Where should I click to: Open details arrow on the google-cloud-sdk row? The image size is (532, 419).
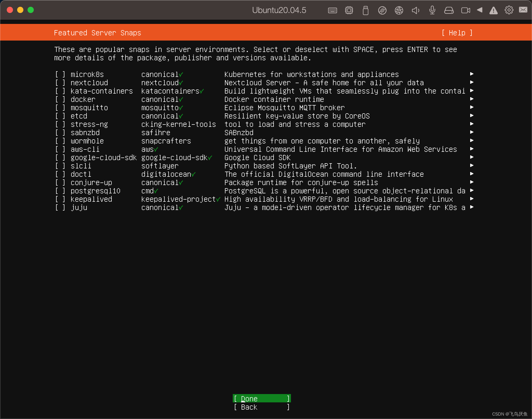pos(472,157)
